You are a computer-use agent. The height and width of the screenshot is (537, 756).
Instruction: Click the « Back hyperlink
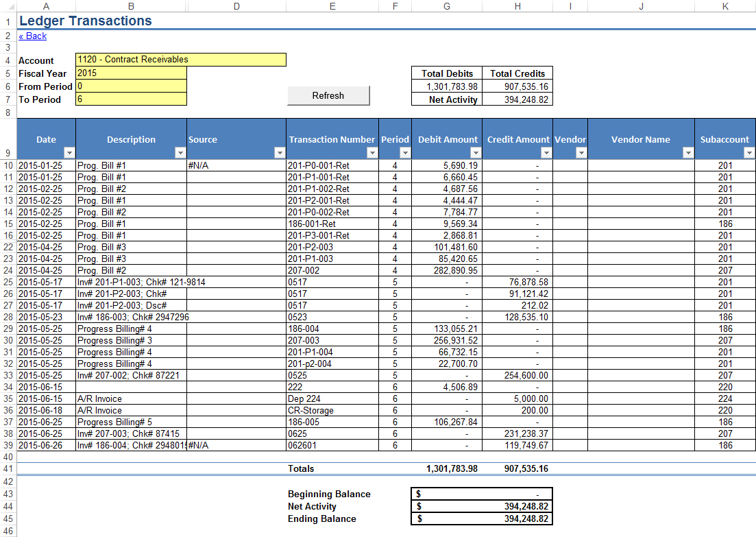point(33,36)
